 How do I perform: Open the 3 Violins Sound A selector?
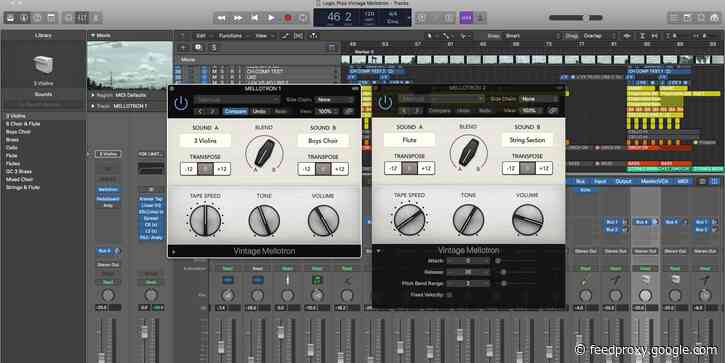pyautogui.click(x=205, y=141)
